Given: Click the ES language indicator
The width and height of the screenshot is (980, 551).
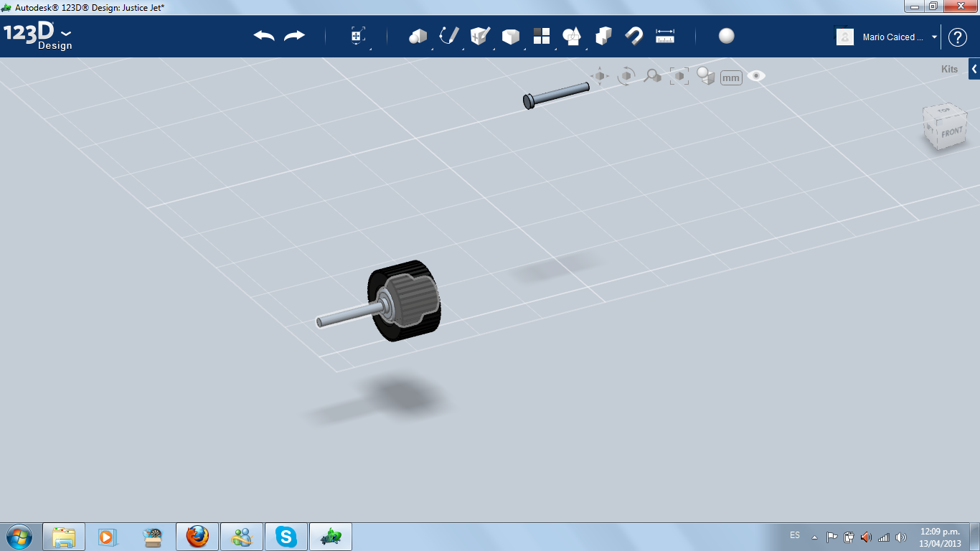Looking at the screenshot, I should 795,535.
